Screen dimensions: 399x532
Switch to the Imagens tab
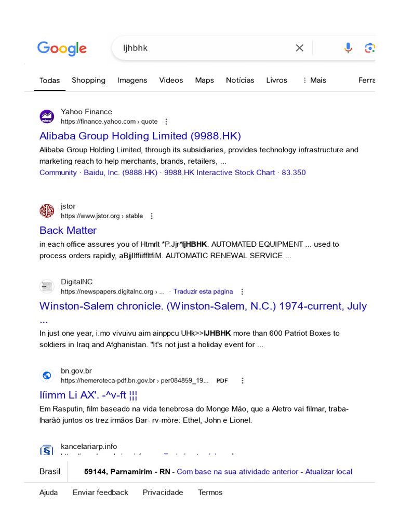[132, 80]
